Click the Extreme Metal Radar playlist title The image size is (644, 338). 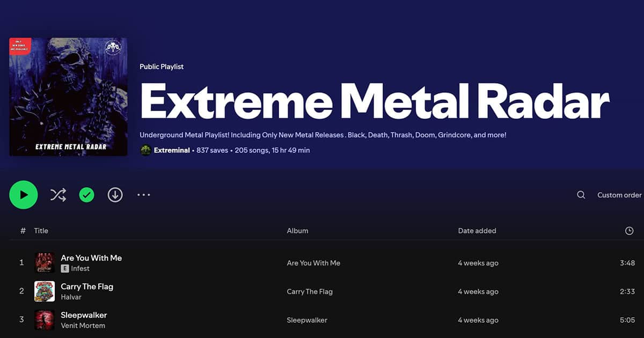point(374,101)
